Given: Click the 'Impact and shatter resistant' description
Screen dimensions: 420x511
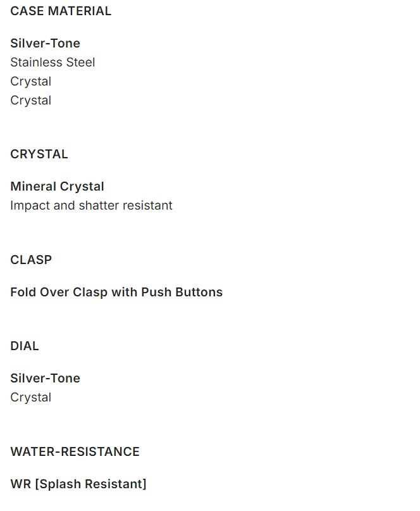Looking at the screenshot, I should tap(91, 205).
